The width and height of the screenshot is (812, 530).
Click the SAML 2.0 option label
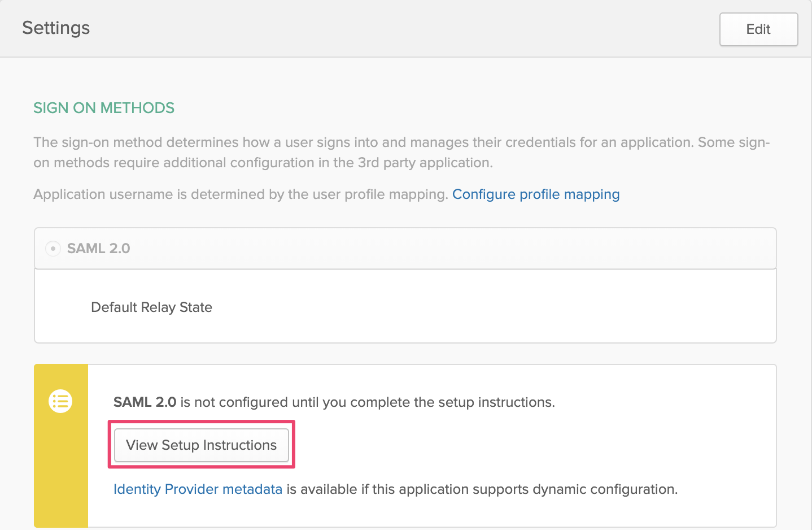(x=98, y=249)
